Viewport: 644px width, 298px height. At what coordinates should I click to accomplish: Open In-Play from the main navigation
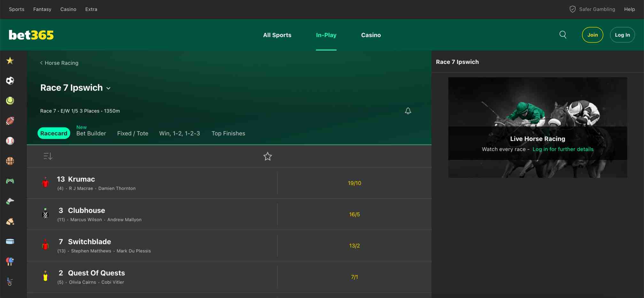pos(326,35)
